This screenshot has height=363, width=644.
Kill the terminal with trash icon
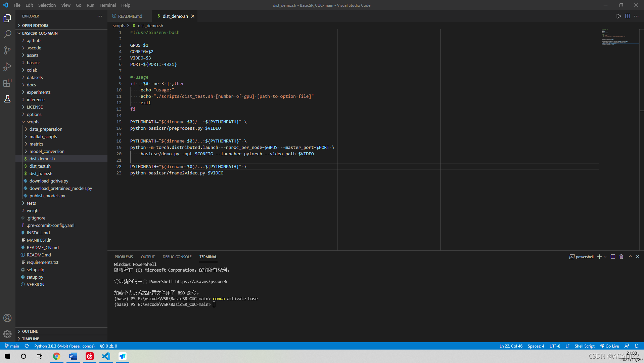point(622,257)
